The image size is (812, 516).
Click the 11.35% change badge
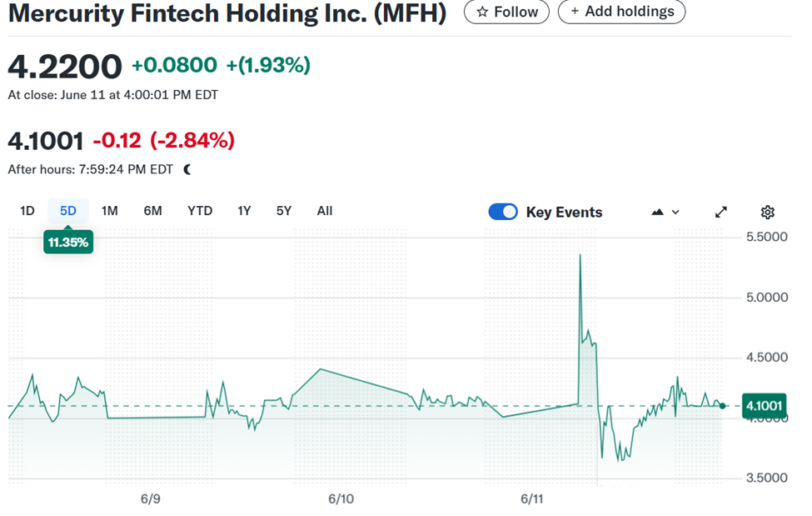[x=68, y=243]
